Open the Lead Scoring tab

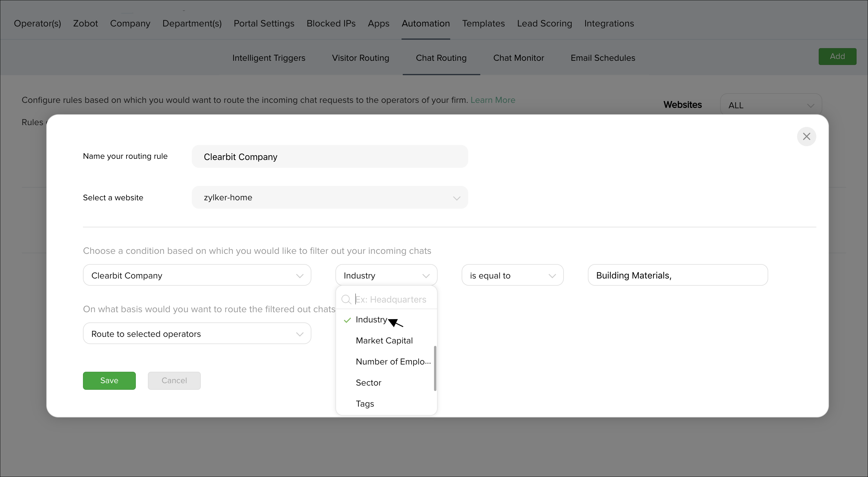[x=544, y=23]
